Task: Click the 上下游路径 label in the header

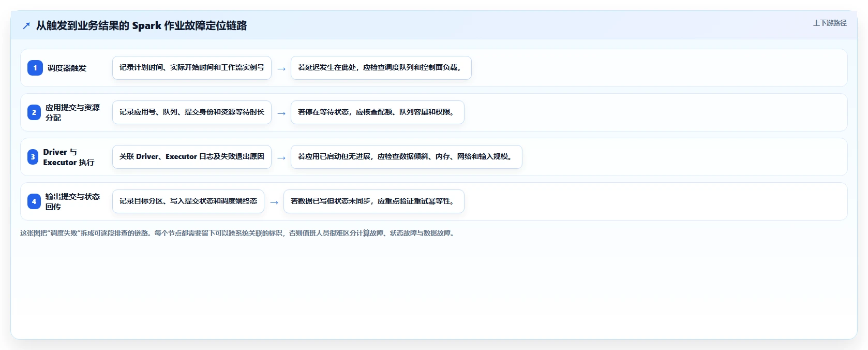Action: [830, 23]
